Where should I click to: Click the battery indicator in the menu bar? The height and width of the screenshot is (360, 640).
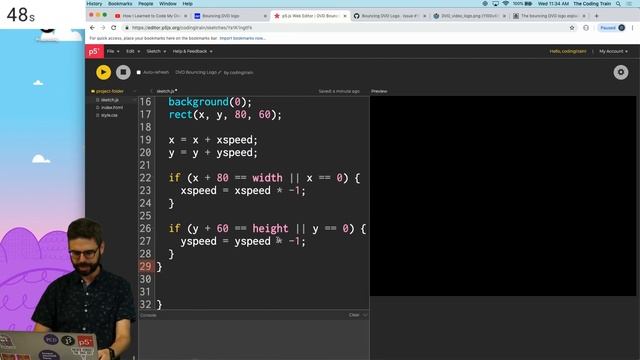(523, 4)
